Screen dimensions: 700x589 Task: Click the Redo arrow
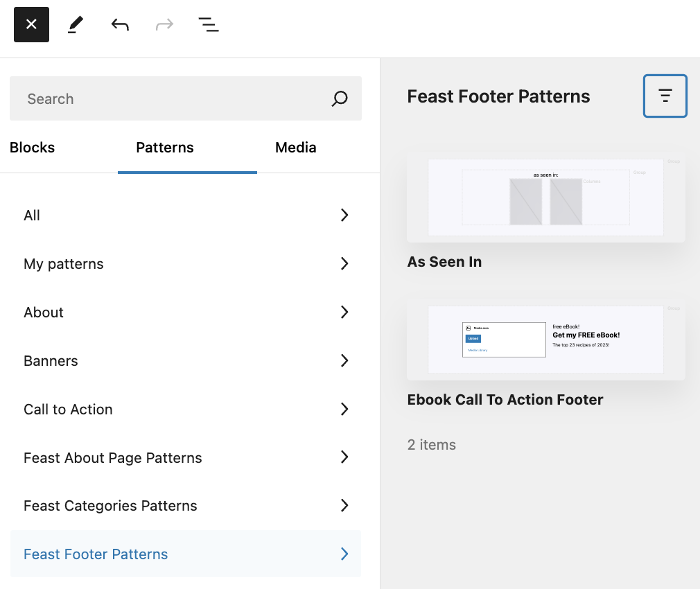click(164, 25)
